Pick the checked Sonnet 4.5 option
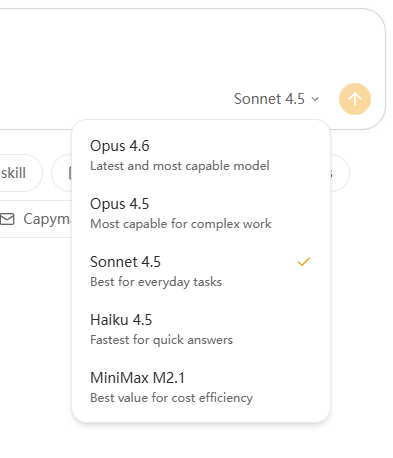 coord(201,272)
